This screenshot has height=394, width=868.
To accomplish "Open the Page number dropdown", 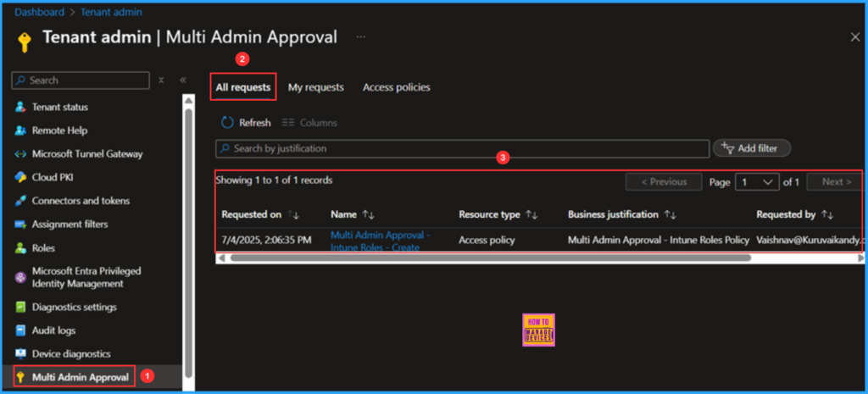I will [x=757, y=182].
